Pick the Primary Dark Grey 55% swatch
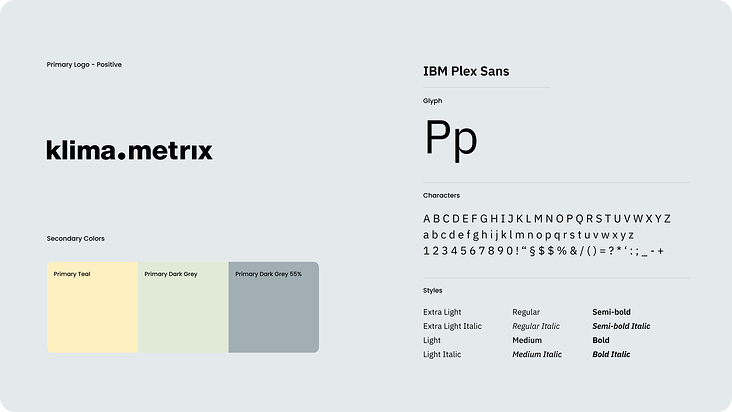 274,307
